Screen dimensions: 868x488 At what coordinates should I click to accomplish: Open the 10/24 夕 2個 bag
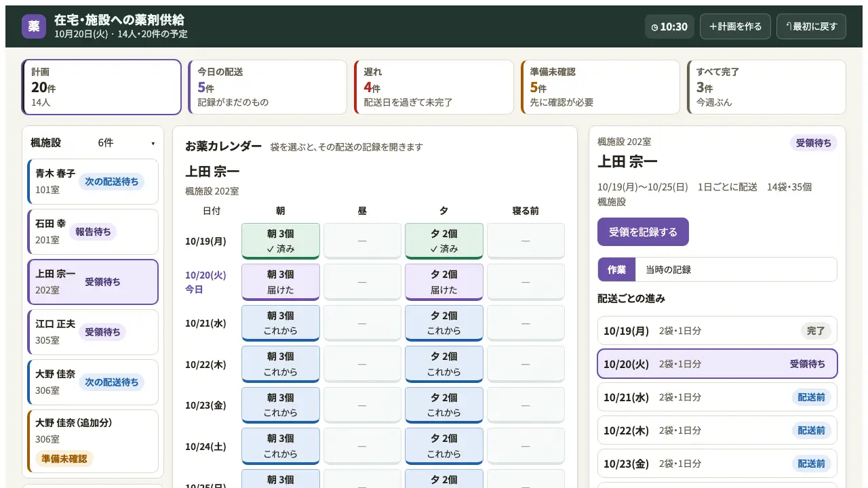pos(444,446)
